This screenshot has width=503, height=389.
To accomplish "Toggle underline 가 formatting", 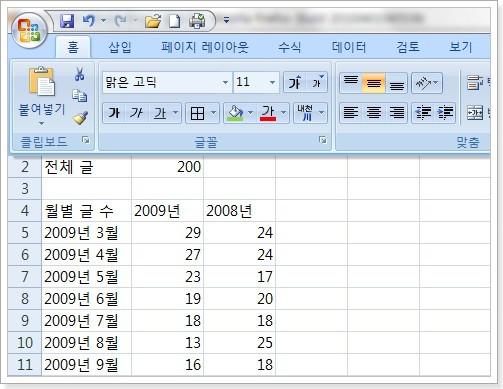I will point(160,113).
